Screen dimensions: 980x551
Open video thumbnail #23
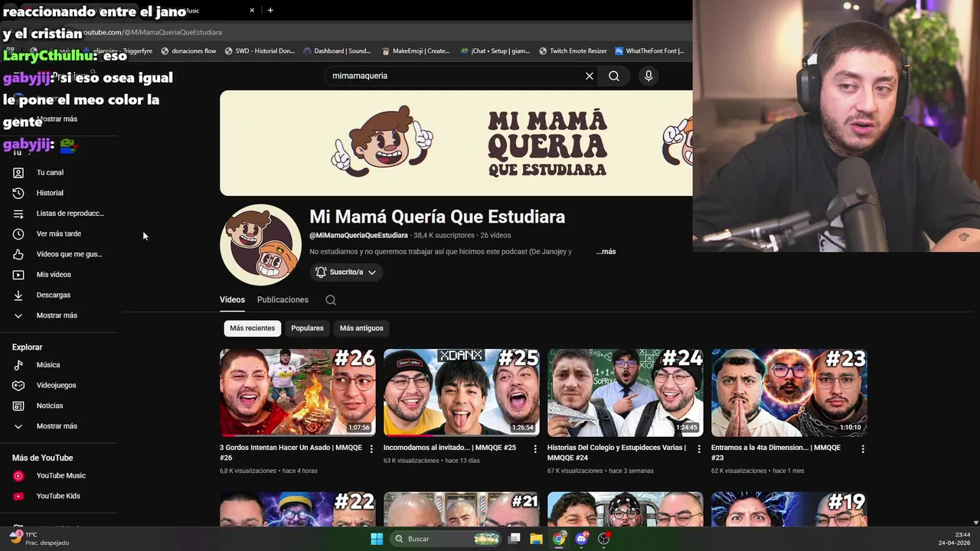[789, 393]
